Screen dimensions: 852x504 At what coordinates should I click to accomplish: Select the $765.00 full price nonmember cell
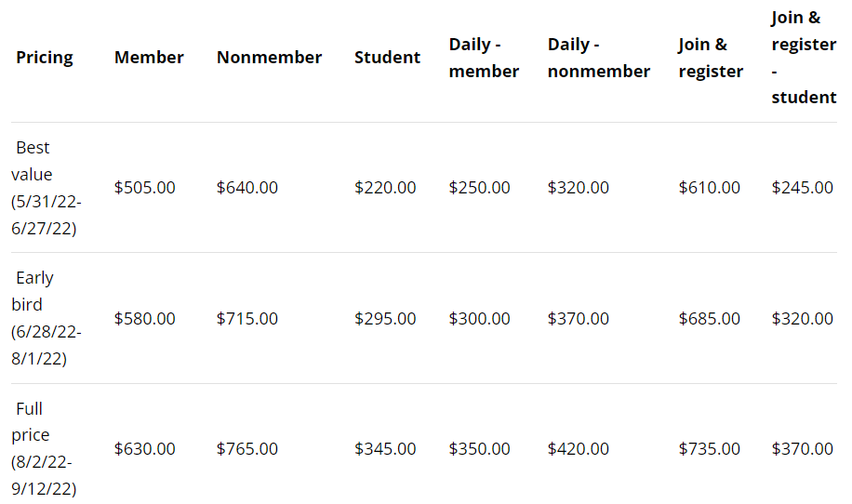coord(246,449)
